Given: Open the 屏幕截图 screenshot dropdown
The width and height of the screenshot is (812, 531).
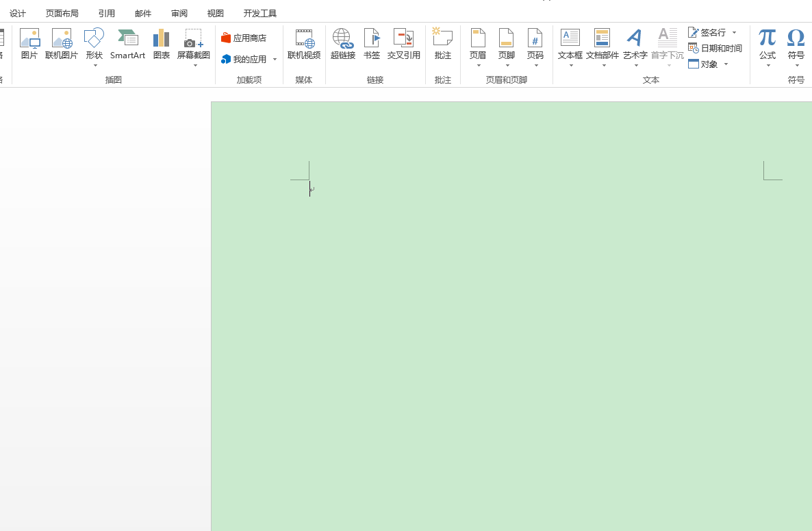Looking at the screenshot, I should click(194, 48).
